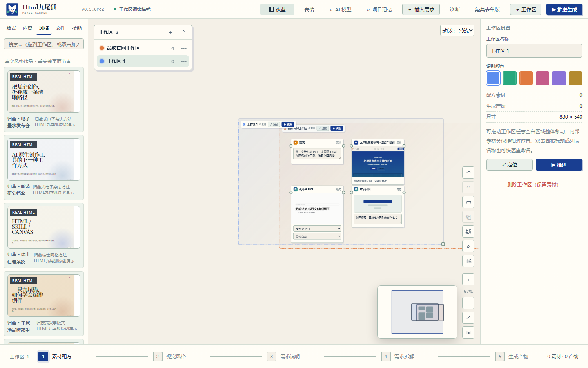Open the 安装 menu item
This screenshot has width=588, height=368.
(x=310, y=9)
